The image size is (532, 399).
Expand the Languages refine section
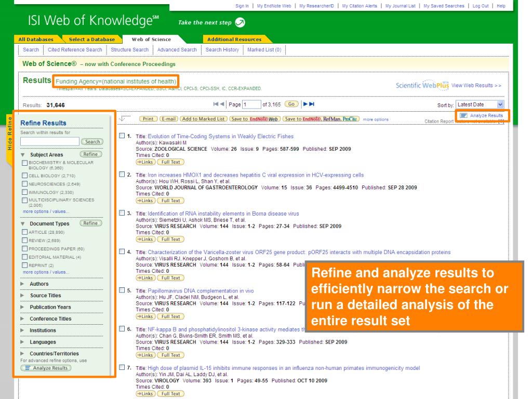click(x=22, y=342)
